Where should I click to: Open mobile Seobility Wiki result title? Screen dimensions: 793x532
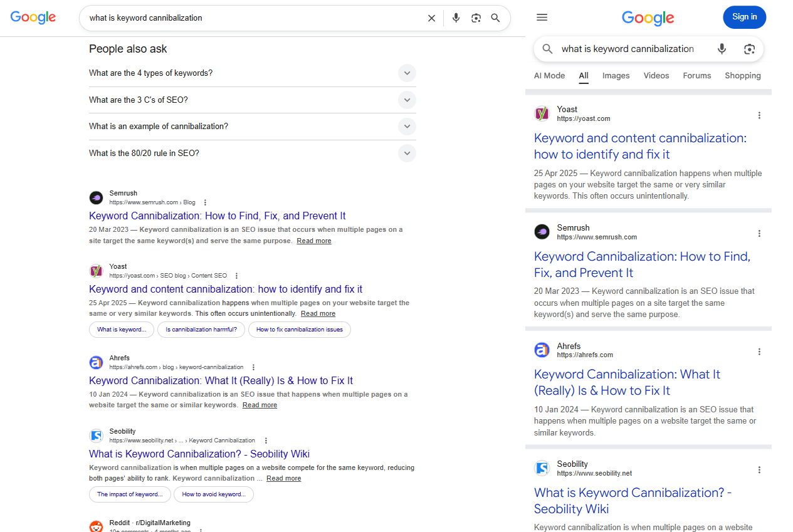pos(633,501)
